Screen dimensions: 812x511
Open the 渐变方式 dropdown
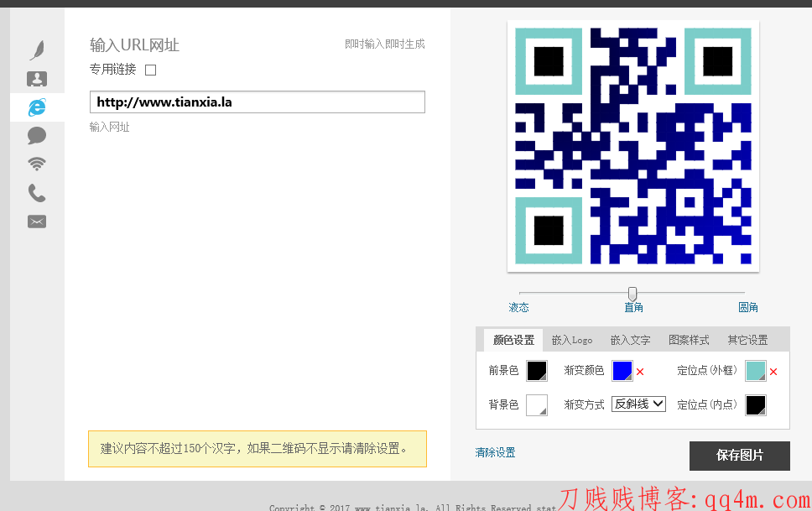638,404
